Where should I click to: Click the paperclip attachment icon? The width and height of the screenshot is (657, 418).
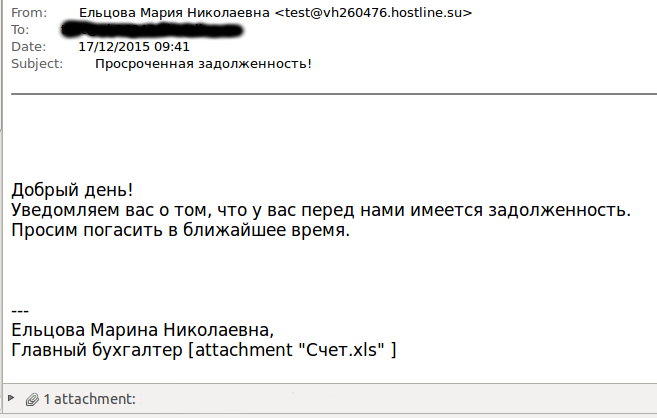pos(32,400)
